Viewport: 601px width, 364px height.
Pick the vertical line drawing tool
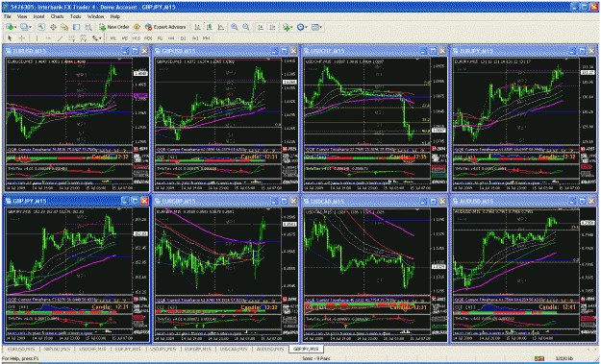point(37,38)
